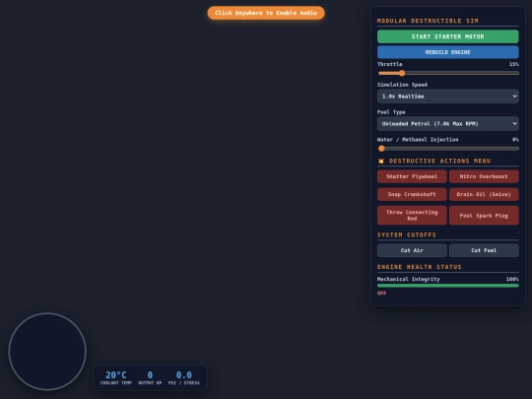532x399 pixels.
Task: Click the PSI / Stress value
Action: point(184,375)
